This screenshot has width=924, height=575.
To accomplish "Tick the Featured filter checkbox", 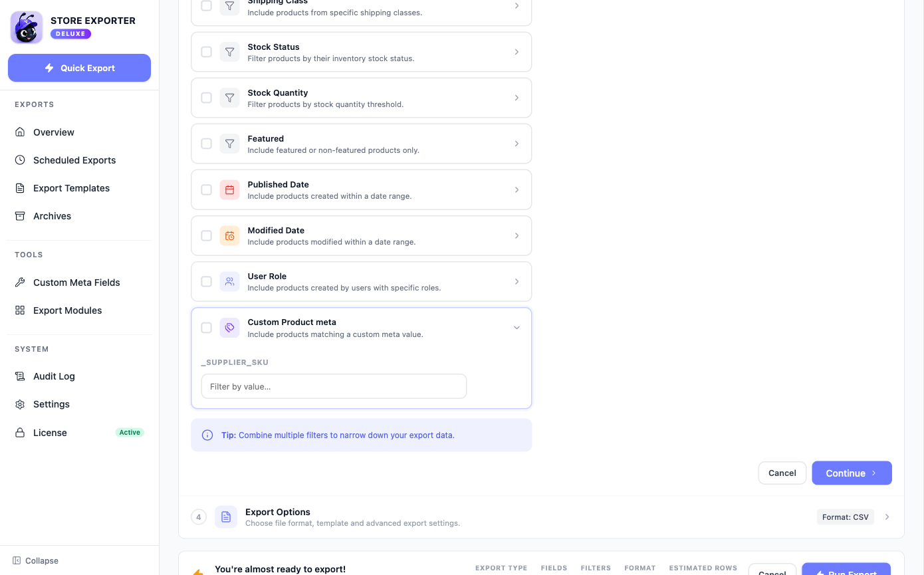I will pyautogui.click(x=206, y=144).
